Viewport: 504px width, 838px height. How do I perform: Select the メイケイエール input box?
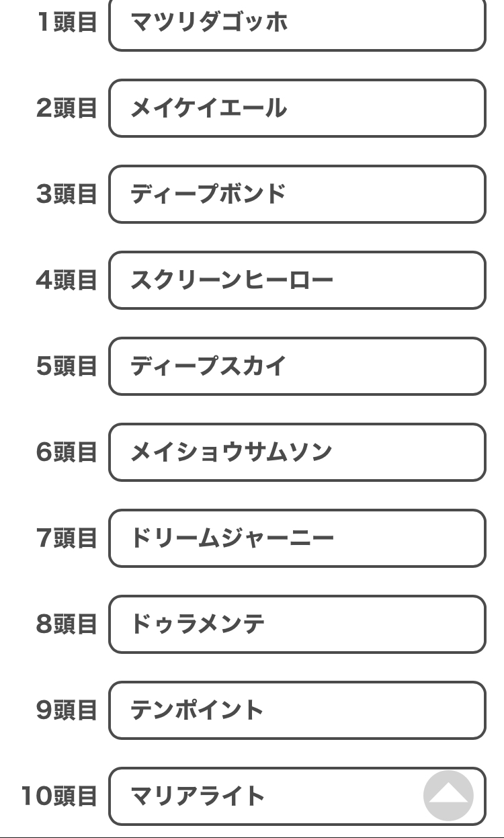297,108
